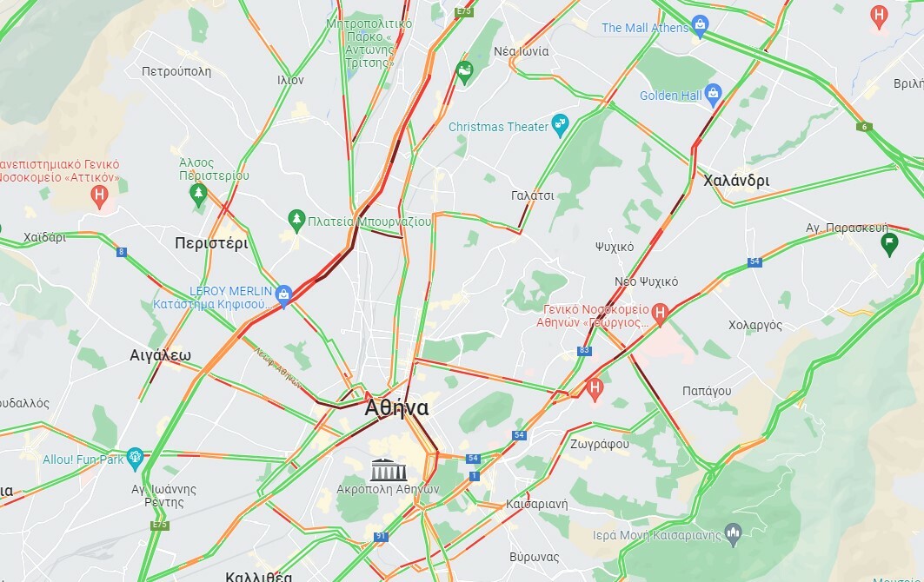Click the Attikon hospital H marker

(100, 196)
